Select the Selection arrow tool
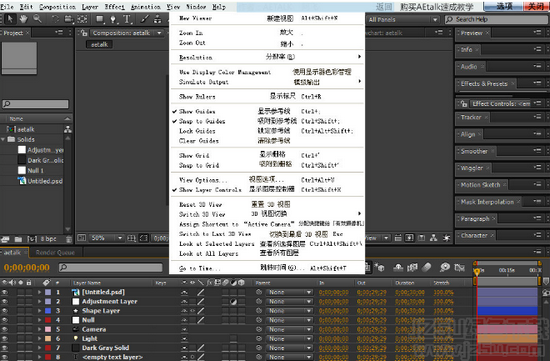 coord(10,19)
